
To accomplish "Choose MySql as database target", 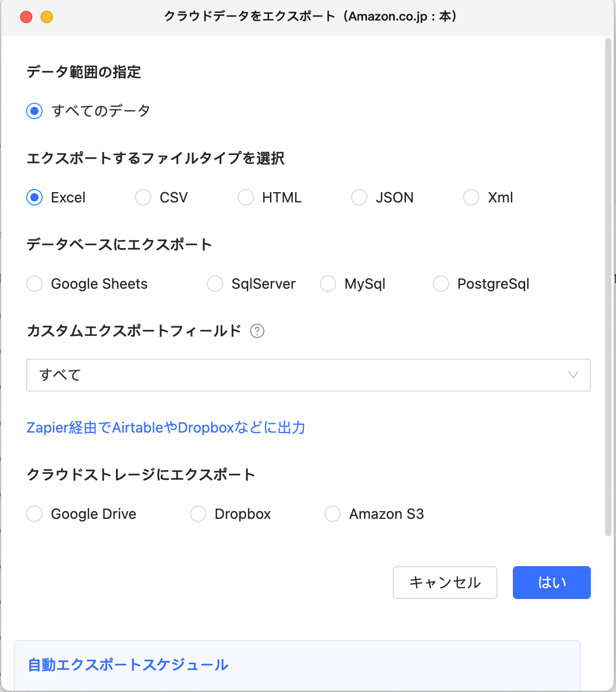I will coord(328,284).
